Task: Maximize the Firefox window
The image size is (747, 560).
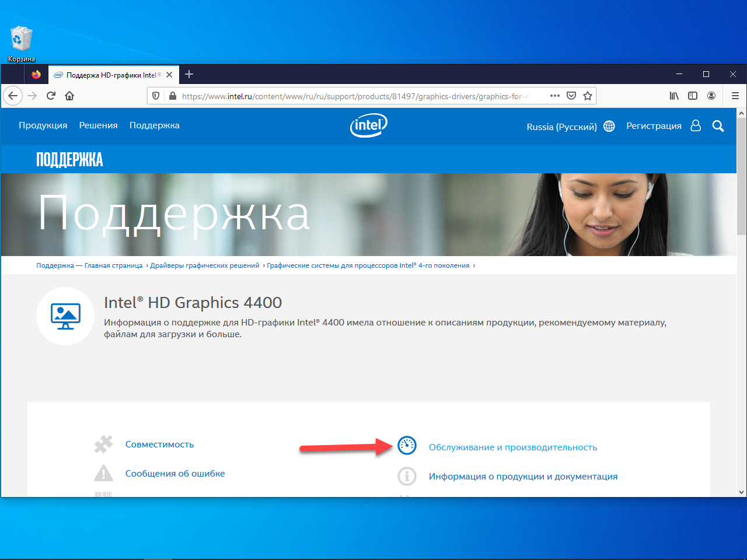Action: click(x=706, y=74)
